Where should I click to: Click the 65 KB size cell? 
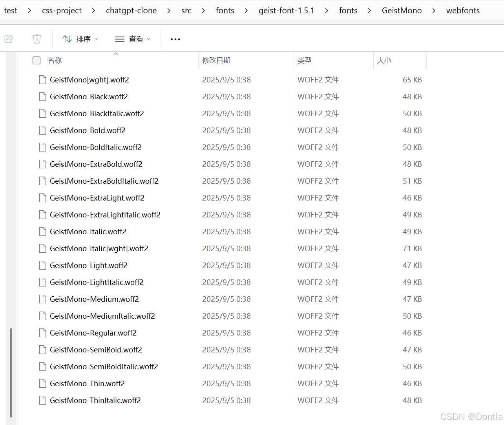click(412, 80)
